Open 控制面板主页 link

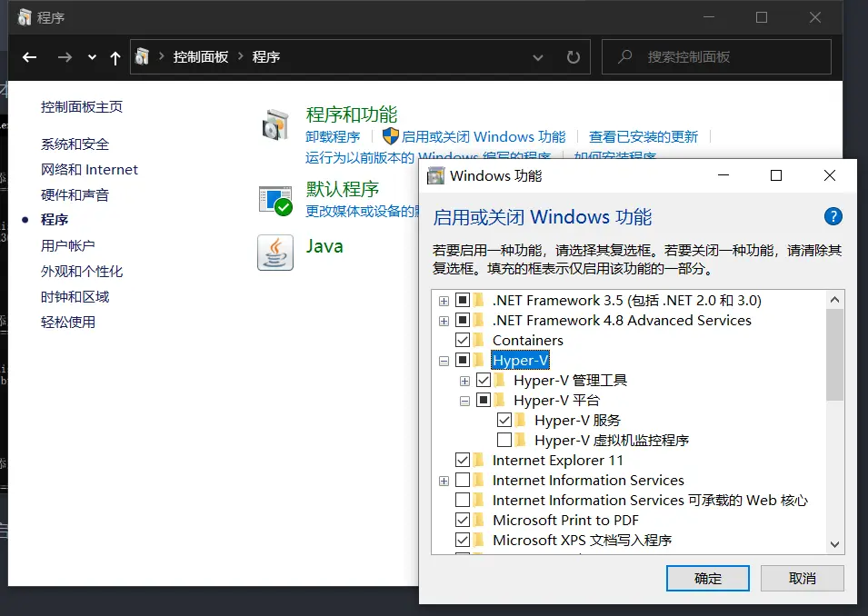point(82,107)
